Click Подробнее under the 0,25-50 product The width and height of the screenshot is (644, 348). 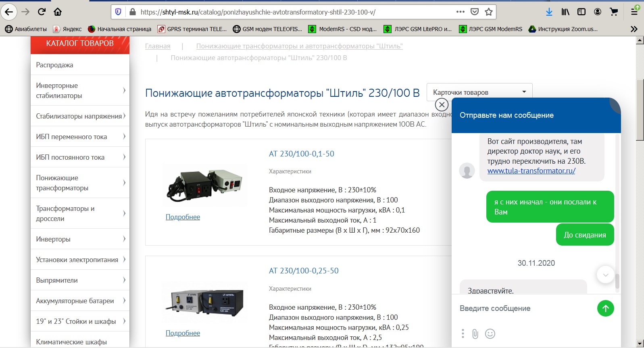[x=183, y=333]
